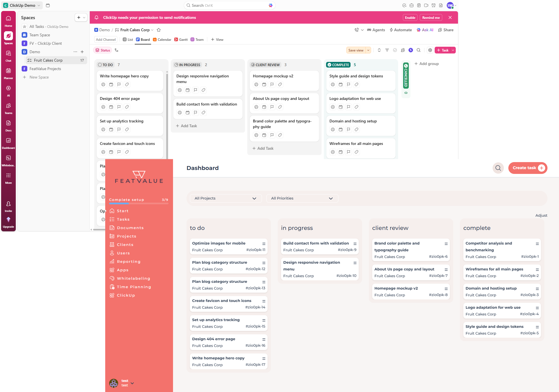Click the briefcase icon in ClickUp header
Image resolution: width=559 pixels, height=392 pixels.
pyautogui.click(x=412, y=5)
